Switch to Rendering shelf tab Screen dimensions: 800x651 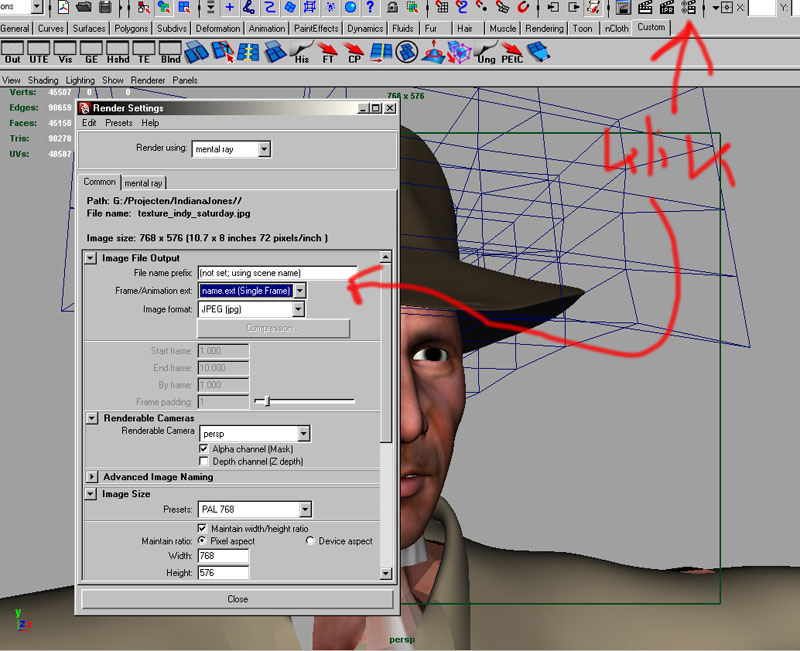[x=544, y=29]
